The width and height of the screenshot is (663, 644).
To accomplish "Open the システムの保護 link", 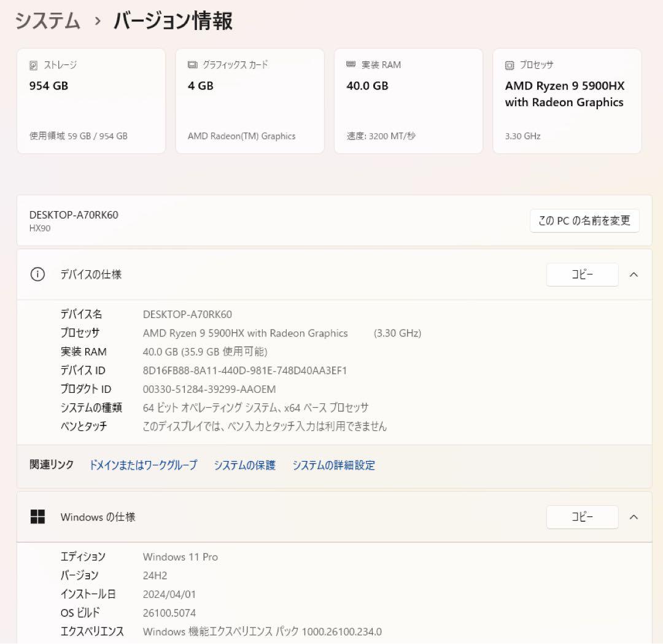I will point(245,465).
